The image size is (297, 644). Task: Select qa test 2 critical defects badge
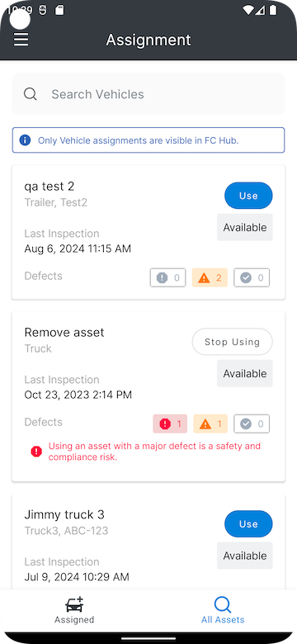[167, 277]
